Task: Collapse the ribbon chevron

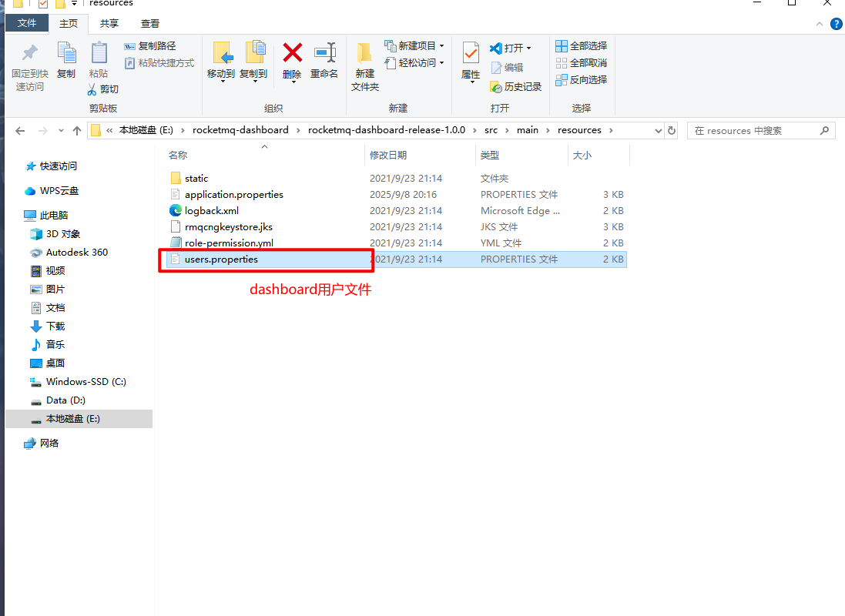Action: point(819,24)
